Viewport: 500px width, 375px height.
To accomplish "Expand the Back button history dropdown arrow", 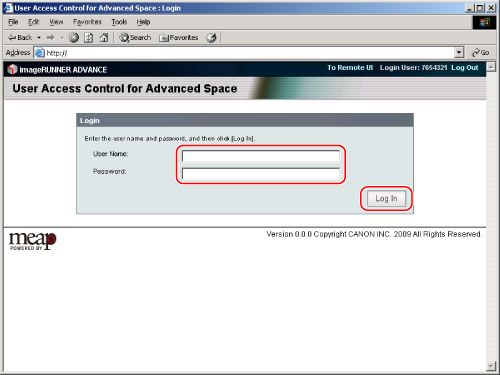I will click(39, 38).
